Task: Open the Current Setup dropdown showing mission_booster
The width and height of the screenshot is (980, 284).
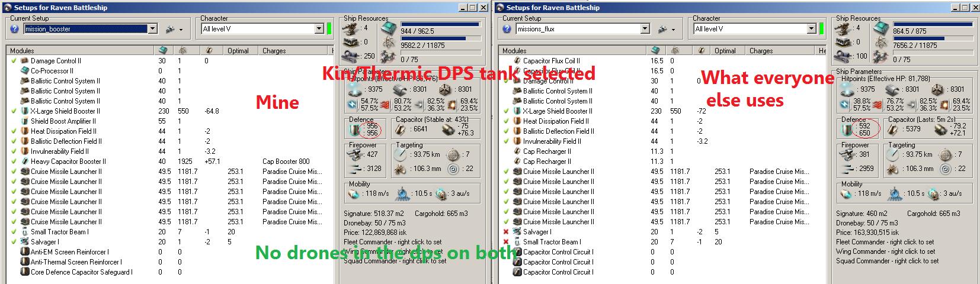Action: [153, 28]
